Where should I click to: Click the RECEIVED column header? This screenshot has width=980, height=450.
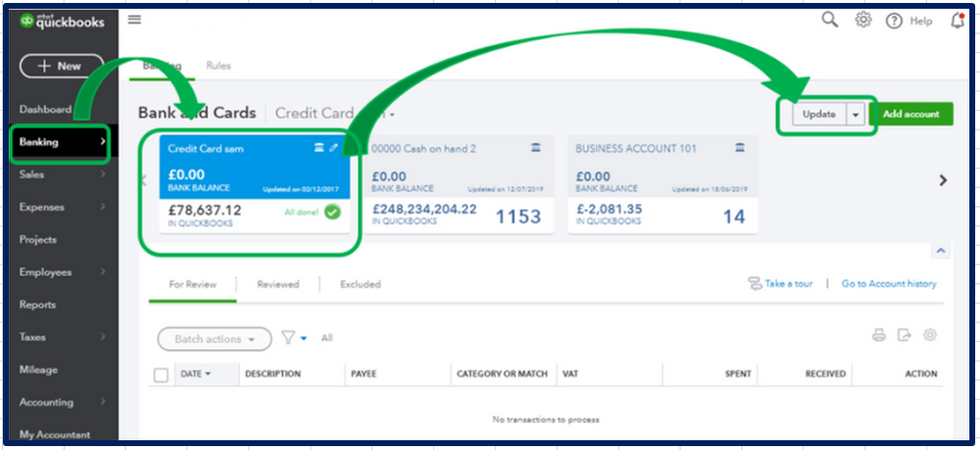(x=825, y=373)
